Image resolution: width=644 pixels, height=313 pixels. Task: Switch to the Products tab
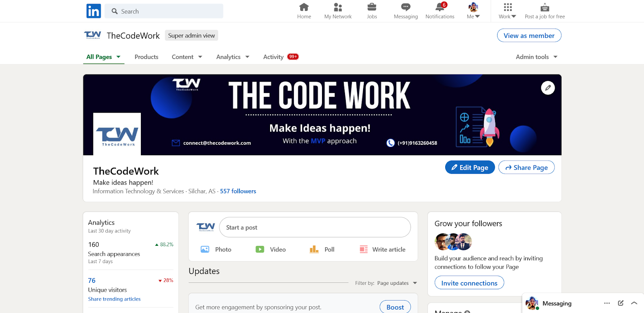(147, 57)
